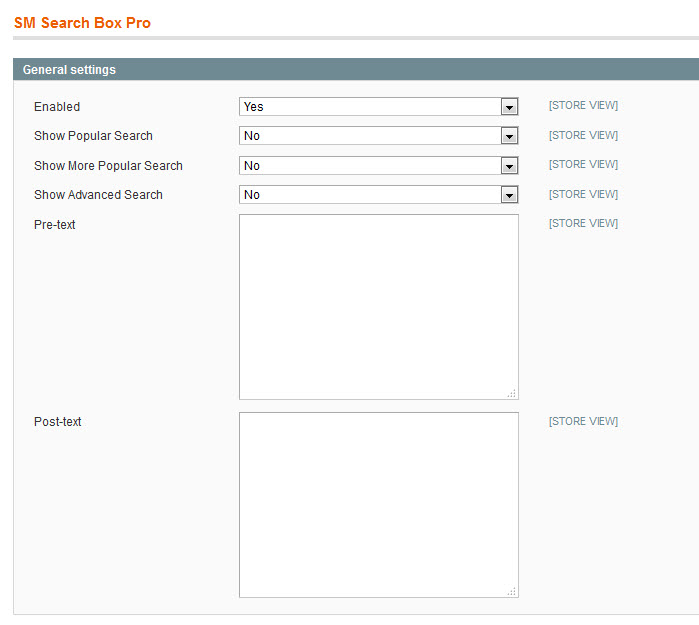This screenshot has width=699, height=625.
Task: Click STORE VIEW scope next to Enabled
Action: 583,105
